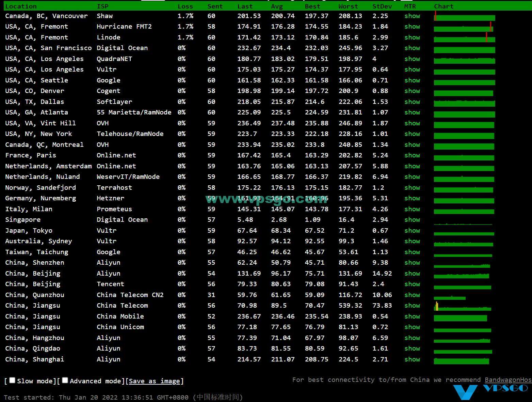
Task: Show MTR for Singapore Digital Ocean
Action: 412,220
